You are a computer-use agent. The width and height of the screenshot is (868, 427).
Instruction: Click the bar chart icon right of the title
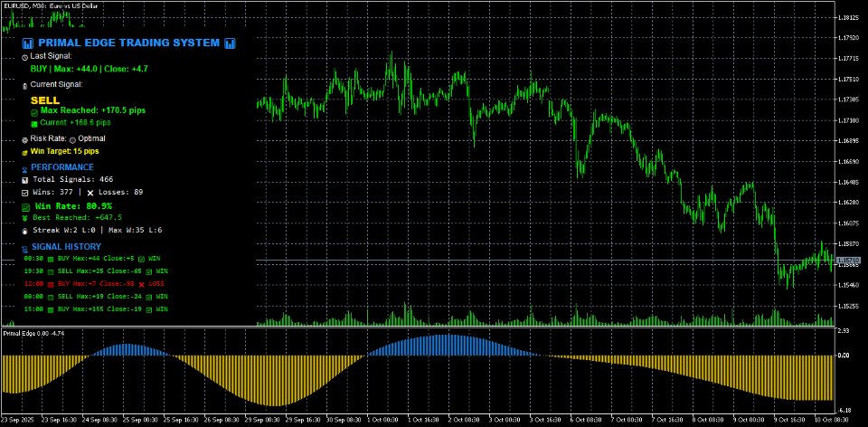click(x=231, y=43)
